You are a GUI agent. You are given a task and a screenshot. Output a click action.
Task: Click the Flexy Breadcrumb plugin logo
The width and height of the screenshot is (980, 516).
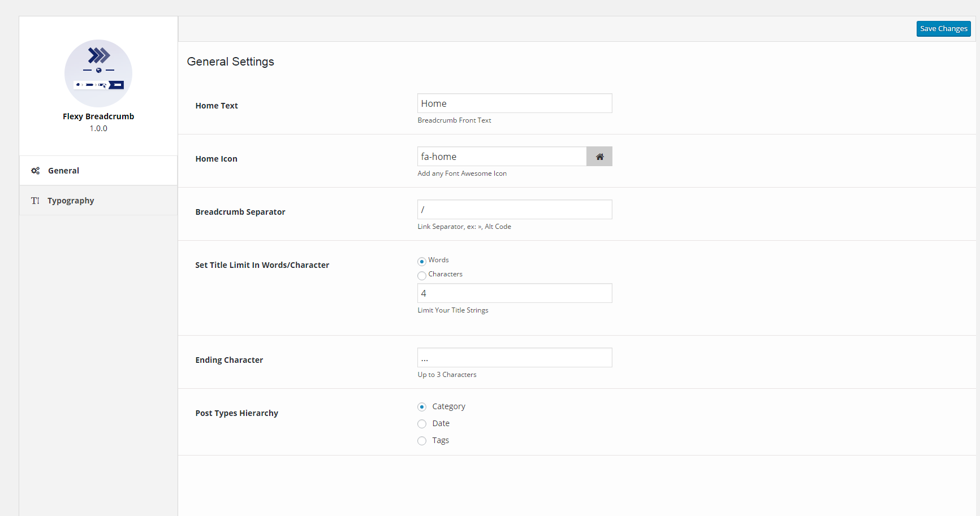[98, 73]
